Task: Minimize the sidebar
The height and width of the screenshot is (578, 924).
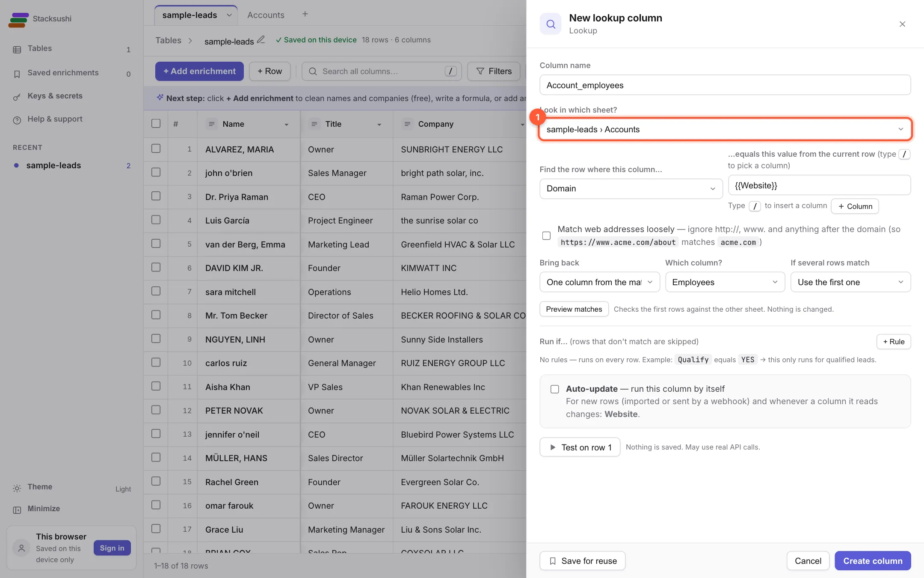Action: 71,509
